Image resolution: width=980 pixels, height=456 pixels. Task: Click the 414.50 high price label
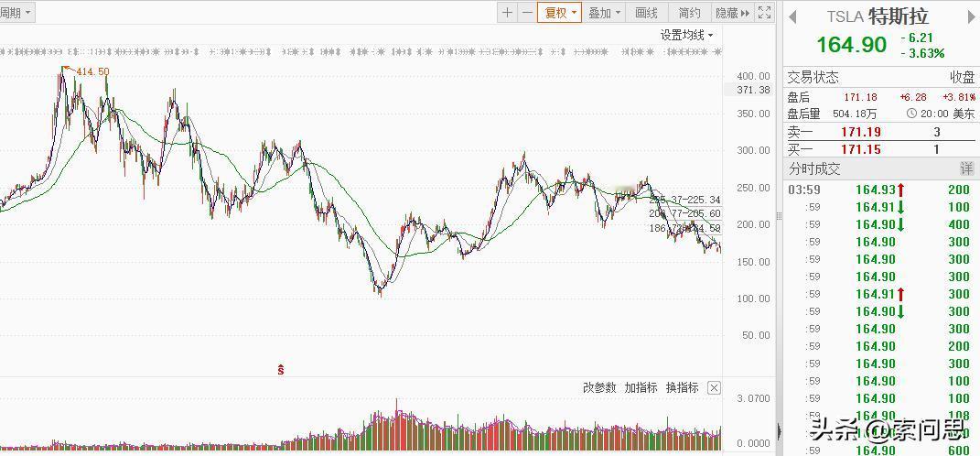click(92, 72)
